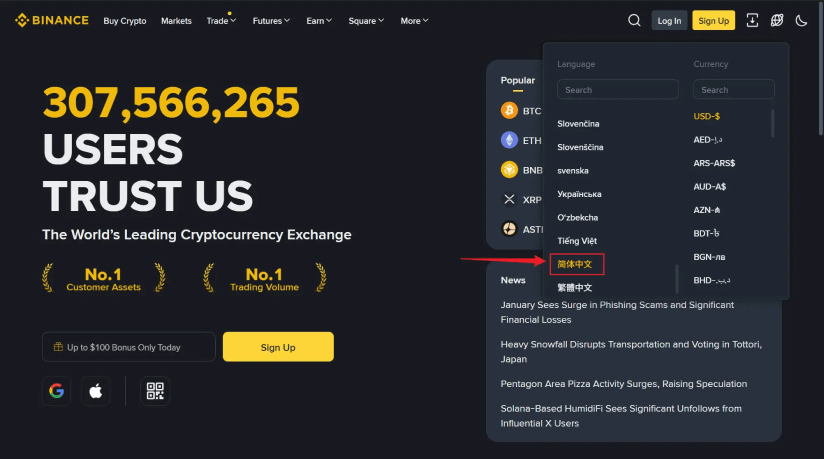Open the Buy Crypto menu item

pos(125,21)
